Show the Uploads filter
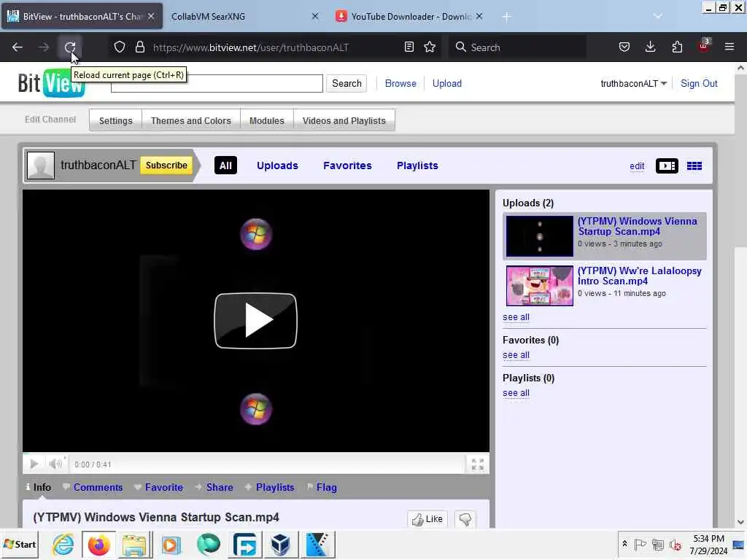 [x=277, y=166]
